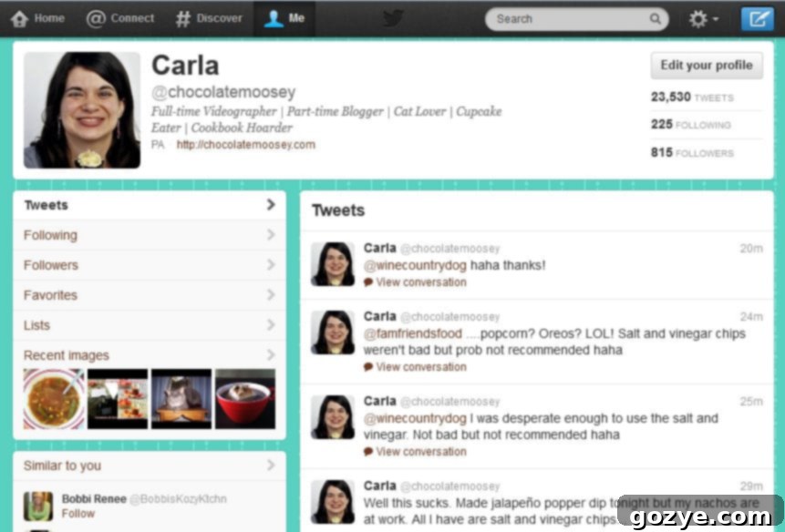Select the Tweets sidebar tab
This screenshot has width=785, height=532.
click(x=150, y=205)
